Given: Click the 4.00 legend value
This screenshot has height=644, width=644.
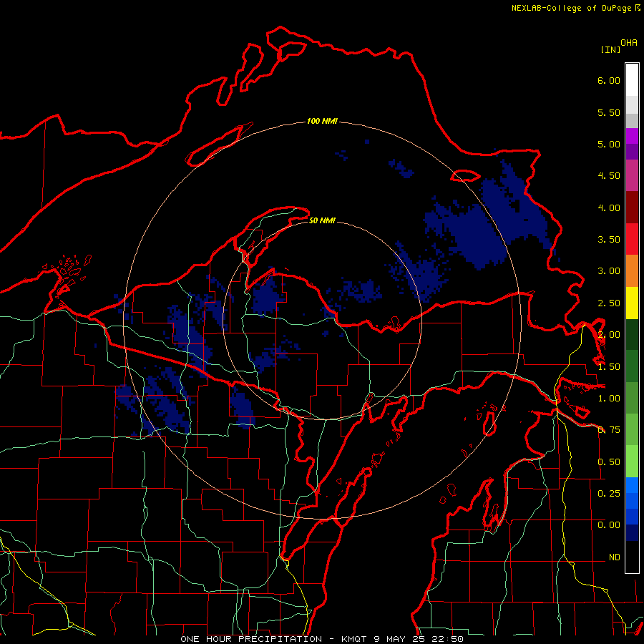Looking at the screenshot, I should (609, 208).
